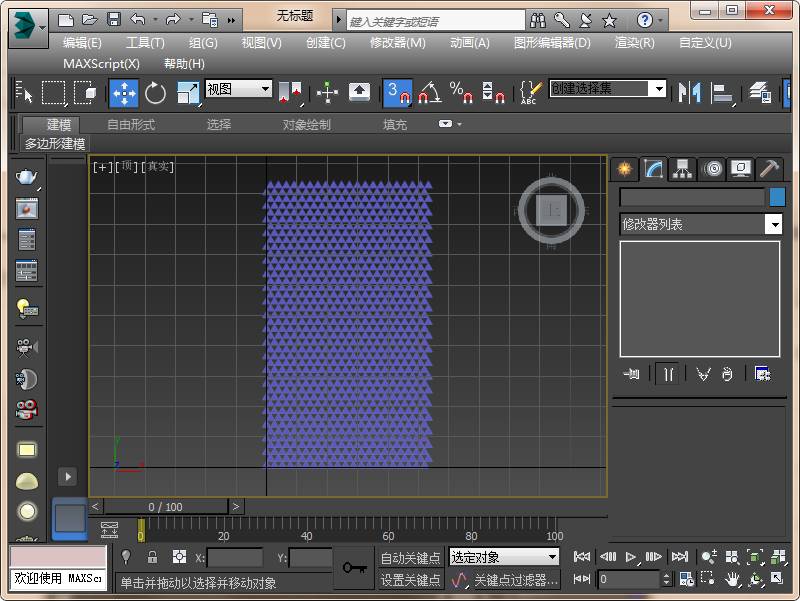
Task: Undo the last action
Action: pos(138,20)
